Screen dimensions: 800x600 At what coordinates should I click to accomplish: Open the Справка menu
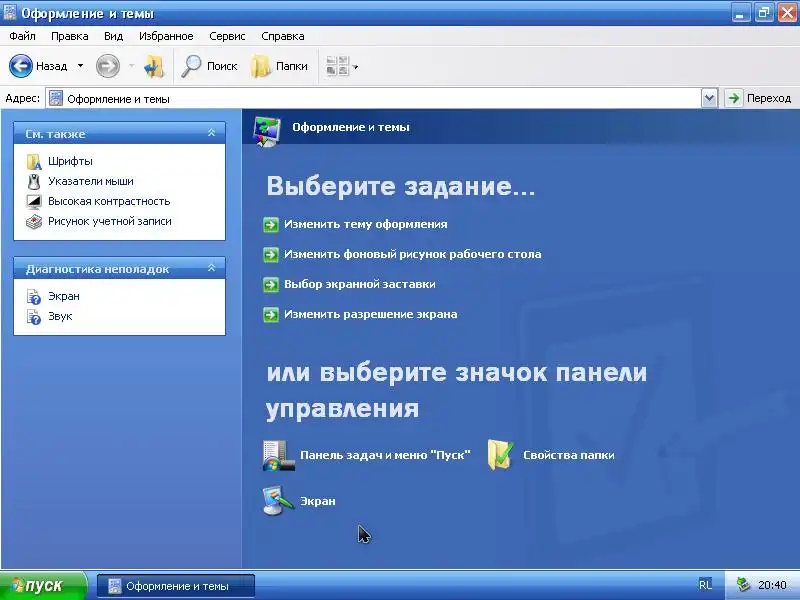click(283, 36)
